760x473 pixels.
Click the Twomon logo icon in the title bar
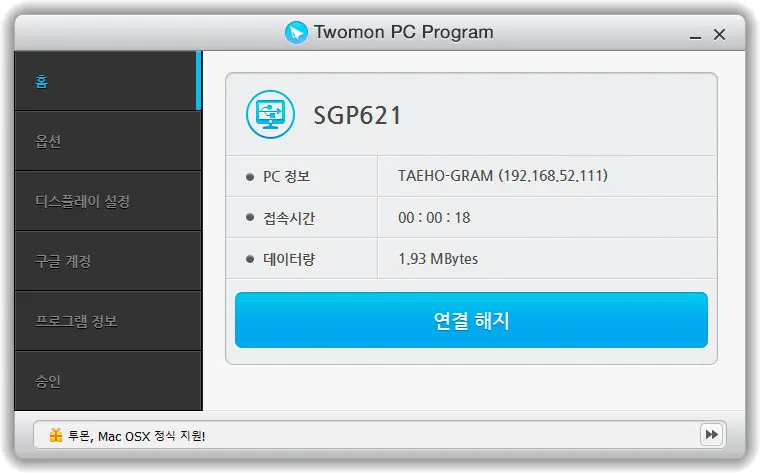click(296, 32)
